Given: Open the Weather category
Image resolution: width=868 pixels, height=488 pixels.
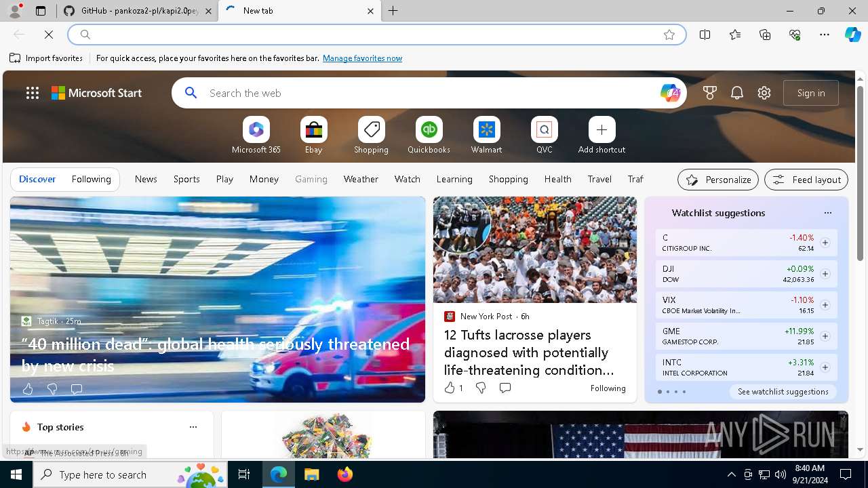Looking at the screenshot, I should [x=361, y=179].
